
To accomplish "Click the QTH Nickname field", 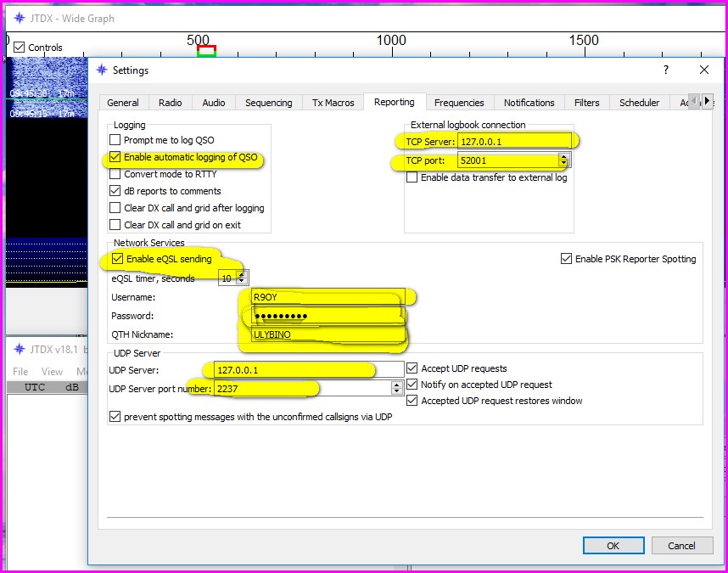I will pyautogui.click(x=327, y=334).
